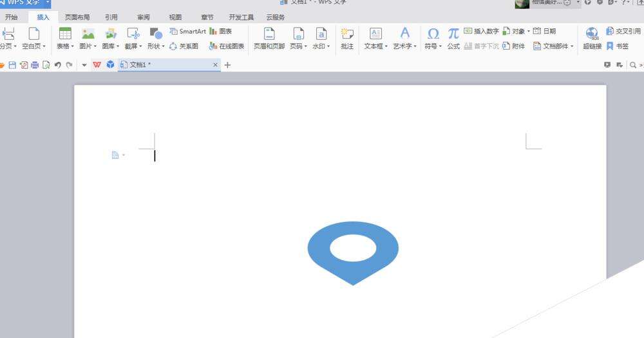Expand the 艺术字 dropdown arrow
The height and width of the screenshot is (338, 644).
415,46
